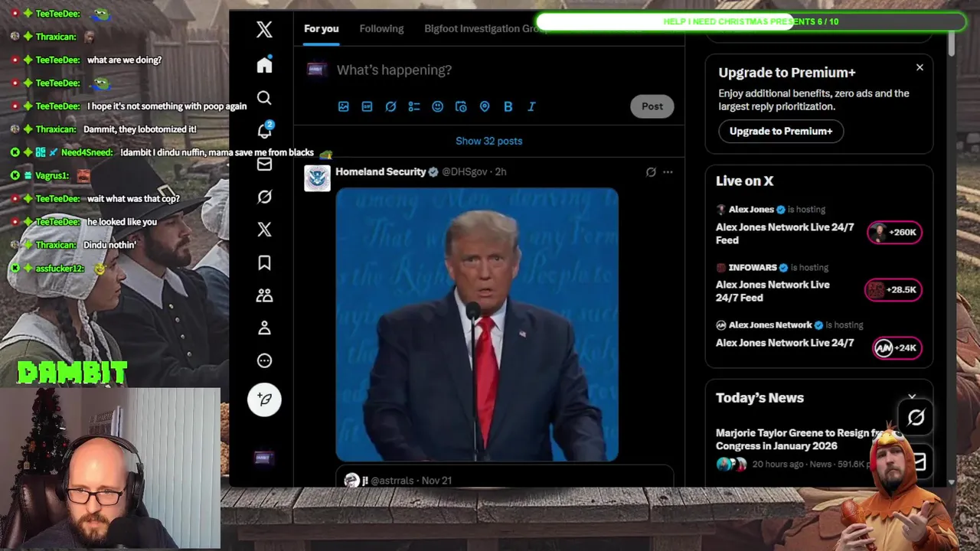Viewport: 980px width, 551px height.
Task: Add a GIF using the composer GIF icon
Action: coord(367,106)
